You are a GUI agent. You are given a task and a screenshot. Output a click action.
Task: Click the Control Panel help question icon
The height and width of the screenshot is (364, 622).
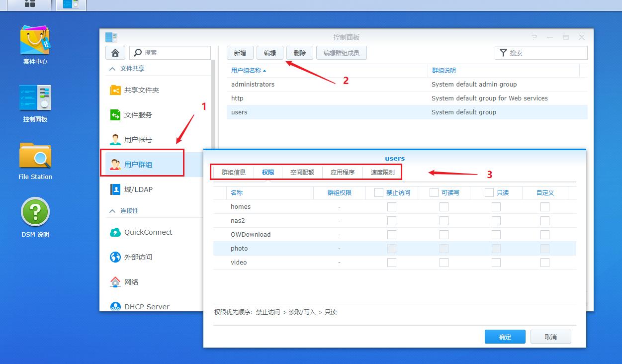tap(534, 37)
